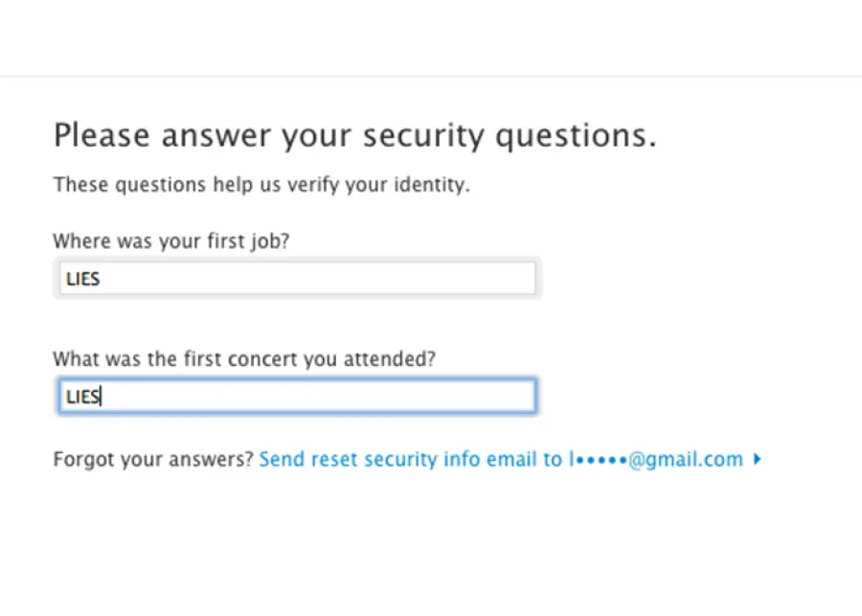Click the empty area of the first input
The width and height of the screenshot is (862, 616).
coord(383,278)
